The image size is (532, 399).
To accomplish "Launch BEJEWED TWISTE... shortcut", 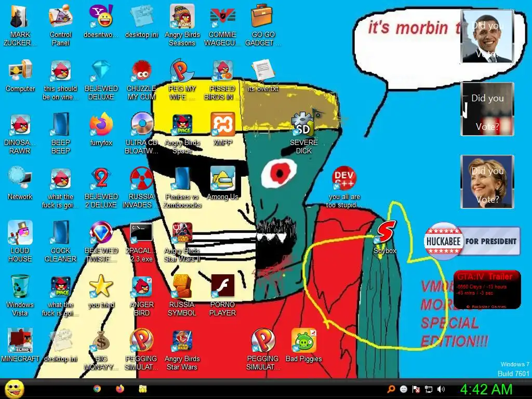I will coord(101,242).
